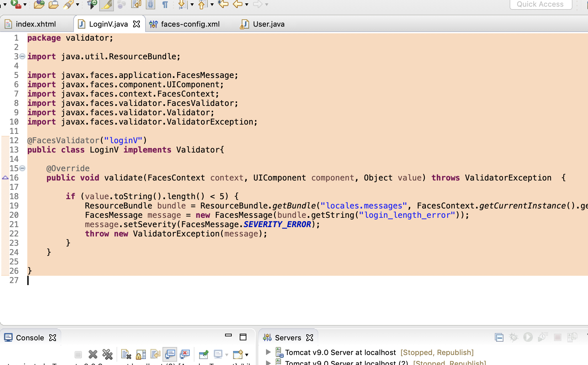Viewport: 588px width, 365px height.
Task: Close the LoginV.java tab
Action: pos(137,24)
